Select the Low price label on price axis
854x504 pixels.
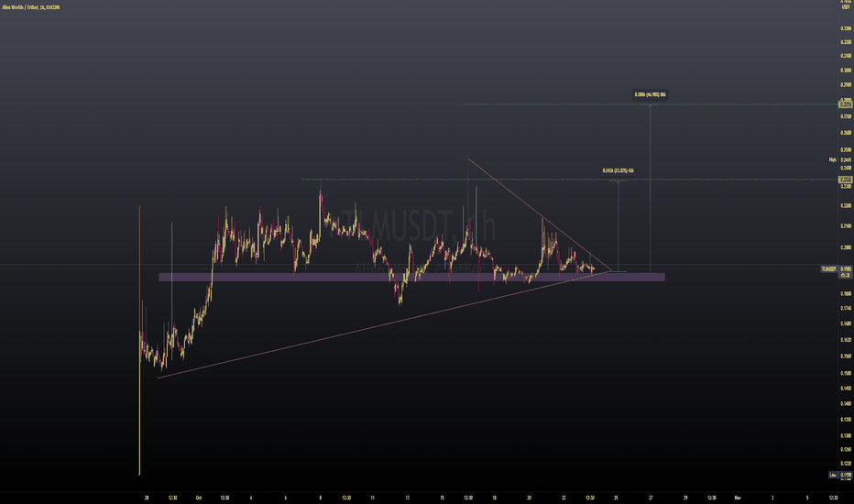coord(840,475)
